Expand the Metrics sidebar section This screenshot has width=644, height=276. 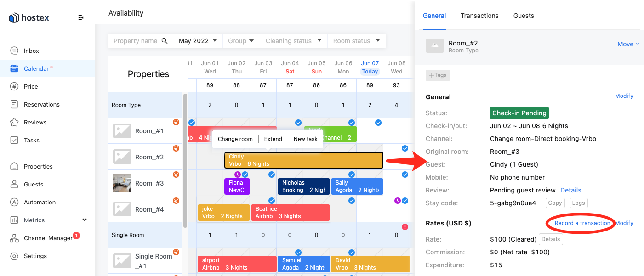85,220
